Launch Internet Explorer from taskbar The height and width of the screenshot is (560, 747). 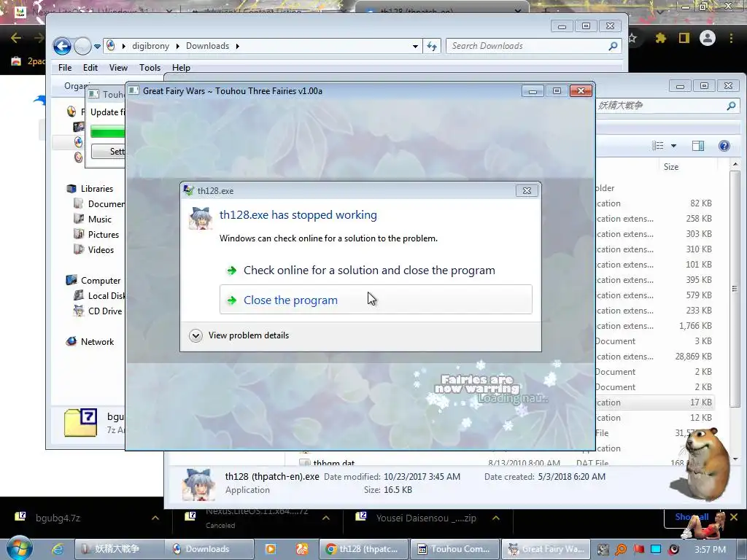tap(58, 549)
